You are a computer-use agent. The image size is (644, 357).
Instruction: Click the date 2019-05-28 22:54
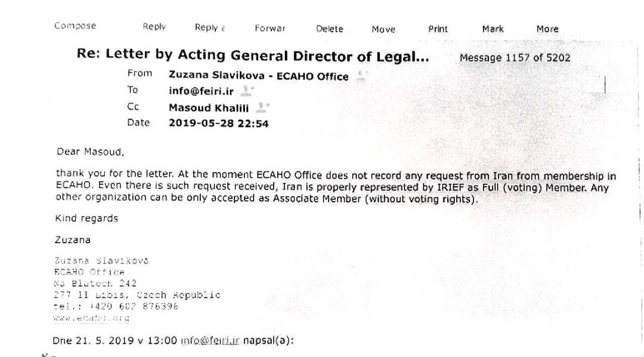(x=218, y=123)
